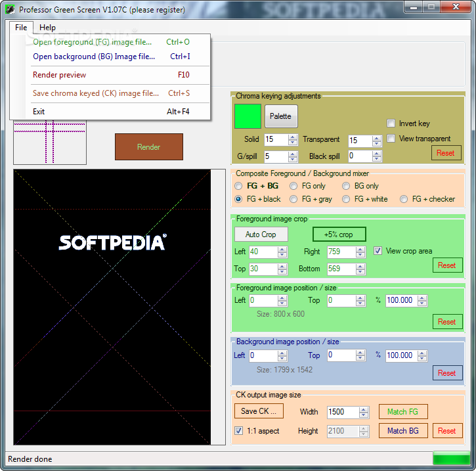Maximize the Professor Green Screen window
Image resolution: width=476 pixels, height=471 pixels.
coord(431,7)
